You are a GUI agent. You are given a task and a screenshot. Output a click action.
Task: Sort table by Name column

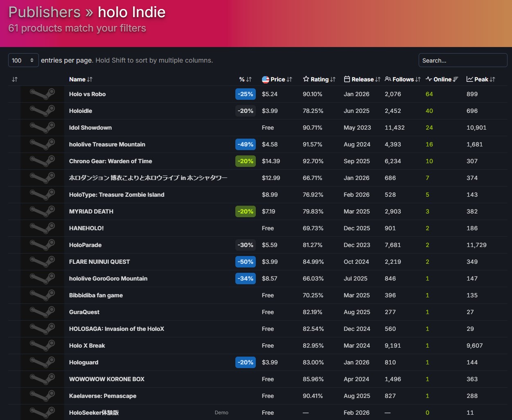(81, 79)
